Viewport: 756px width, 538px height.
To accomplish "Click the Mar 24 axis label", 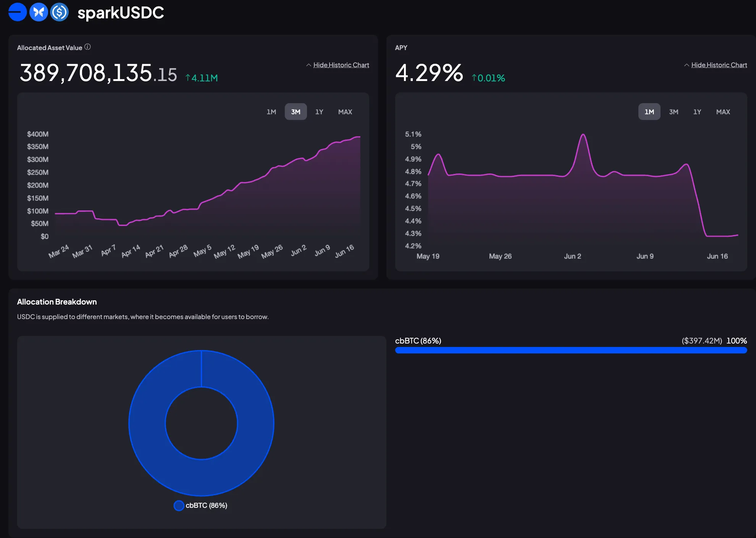I will coord(59,251).
